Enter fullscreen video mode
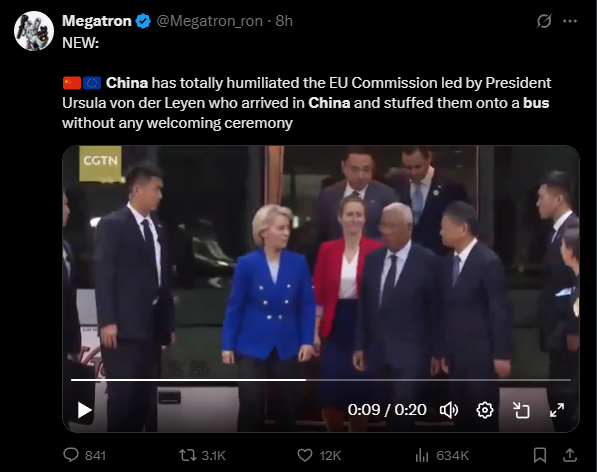597x472 pixels. pos(557,410)
